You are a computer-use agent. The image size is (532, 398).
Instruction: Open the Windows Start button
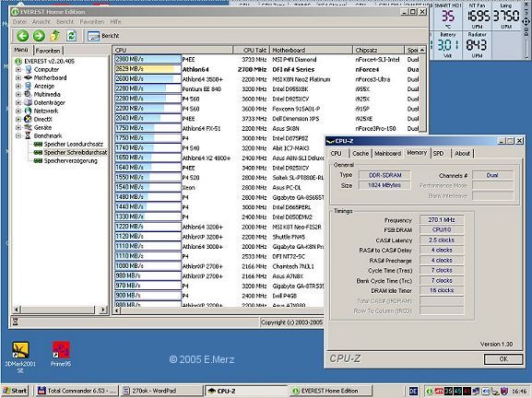[x=15, y=391]
